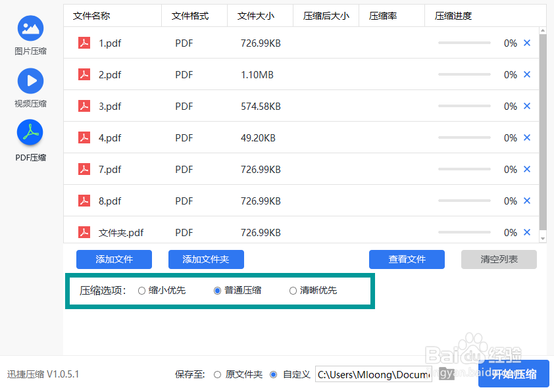Viewport: 554px width, 392px height.
Task: Select the 缩小优先 compression option
Action: [x=141, y=290]
